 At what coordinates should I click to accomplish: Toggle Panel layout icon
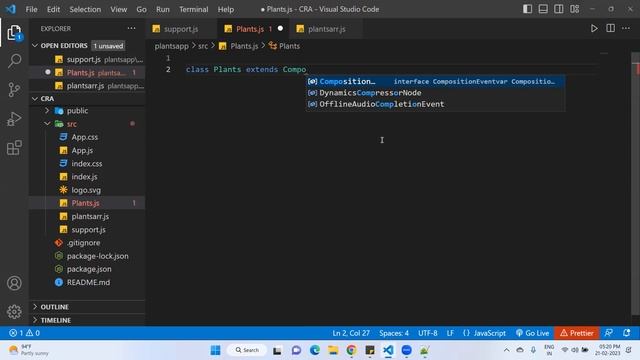pyautogui.click(x=543, y=9)
